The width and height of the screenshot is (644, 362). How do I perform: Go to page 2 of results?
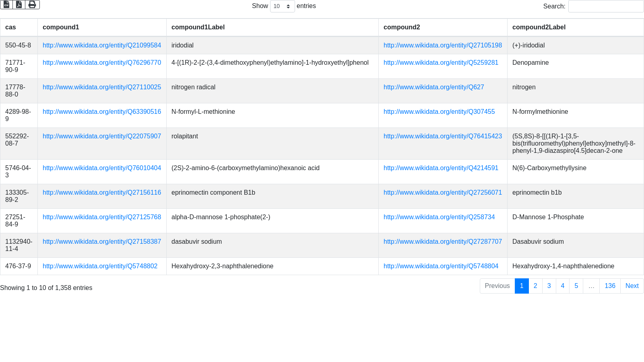[535, 286]
